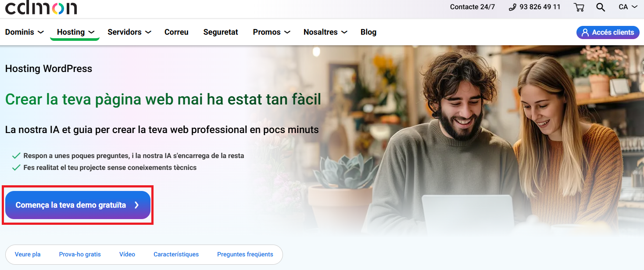Screen dimensions: 644x270
Task: Open Contacte 24/7 link
Action: coord(472,7)
